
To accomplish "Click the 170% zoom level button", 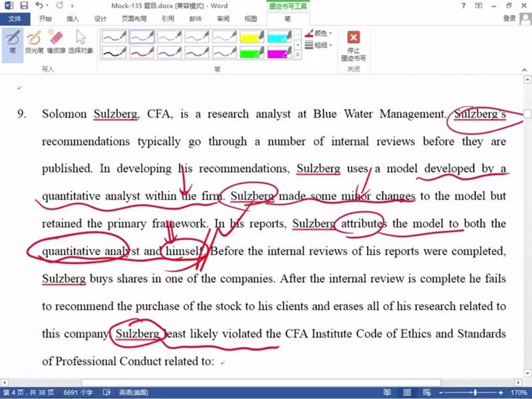I will pos(519,392).
